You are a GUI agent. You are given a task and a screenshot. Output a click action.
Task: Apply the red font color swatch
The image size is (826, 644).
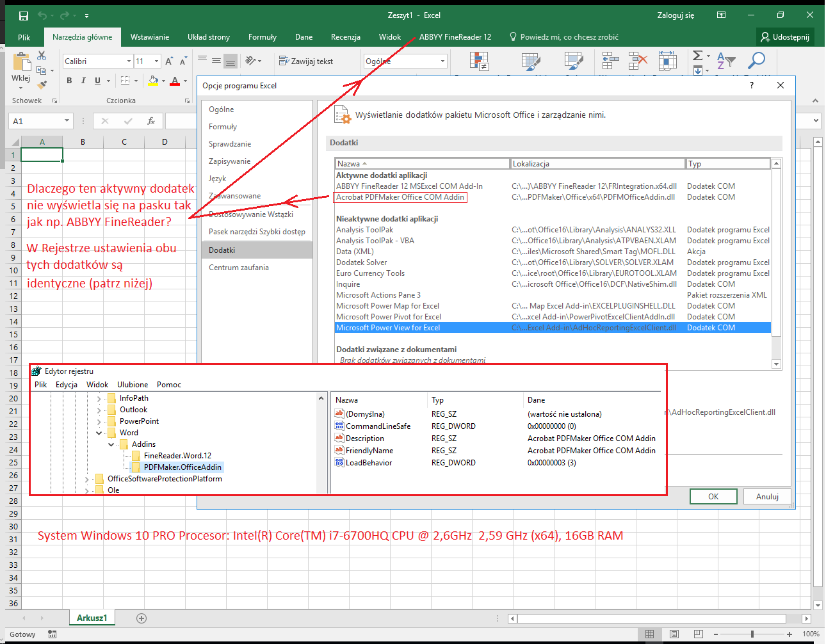[x=175, y=81]
